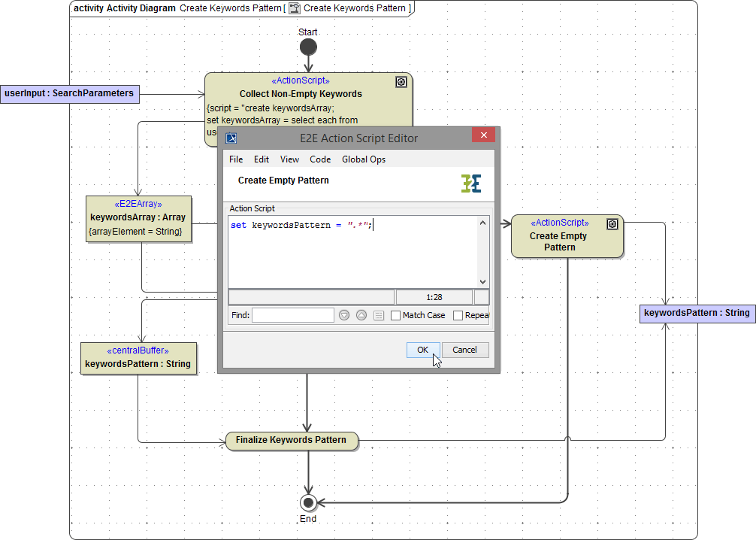Confirm the script with the OK button
The height and width of the screenshot is (540, 756).
click(x=422, y=350)
